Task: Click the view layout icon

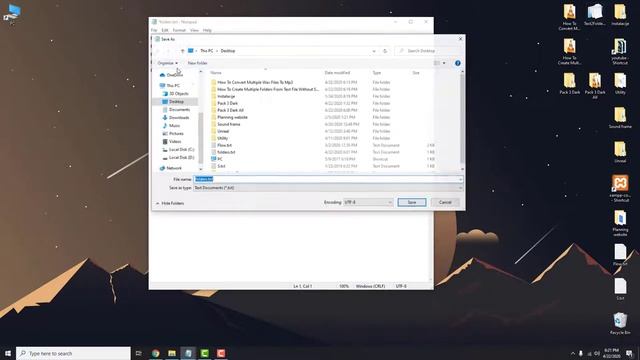Action: point(437,63)
